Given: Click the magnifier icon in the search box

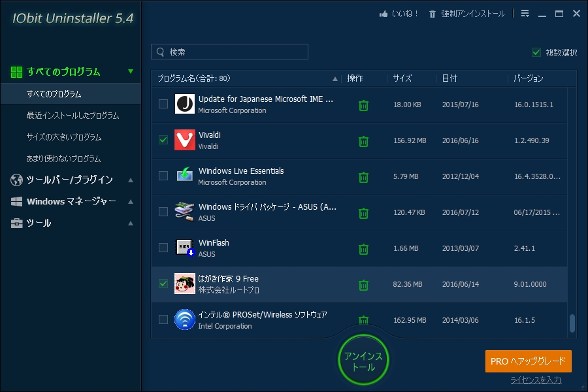Looking at the screenshot, I should tap(160, 52).
